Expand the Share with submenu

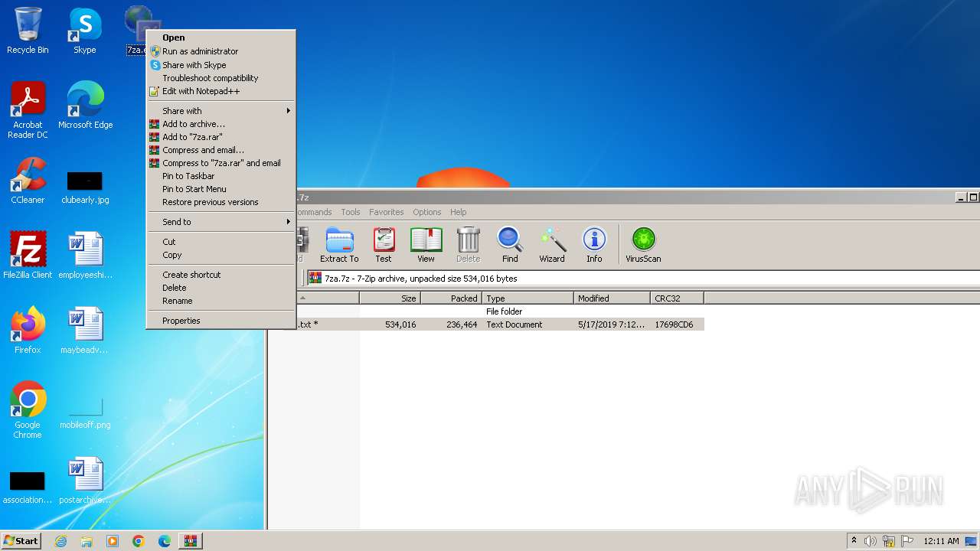point(220,111)
